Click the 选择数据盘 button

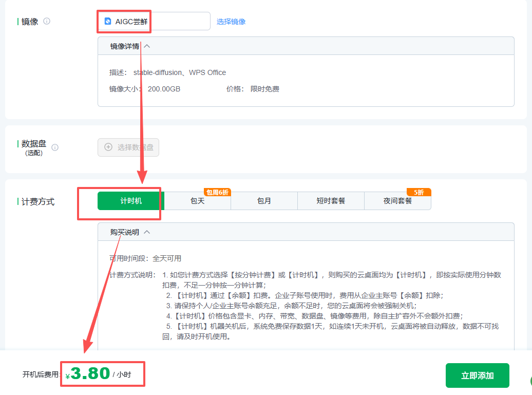pos(128,147)
